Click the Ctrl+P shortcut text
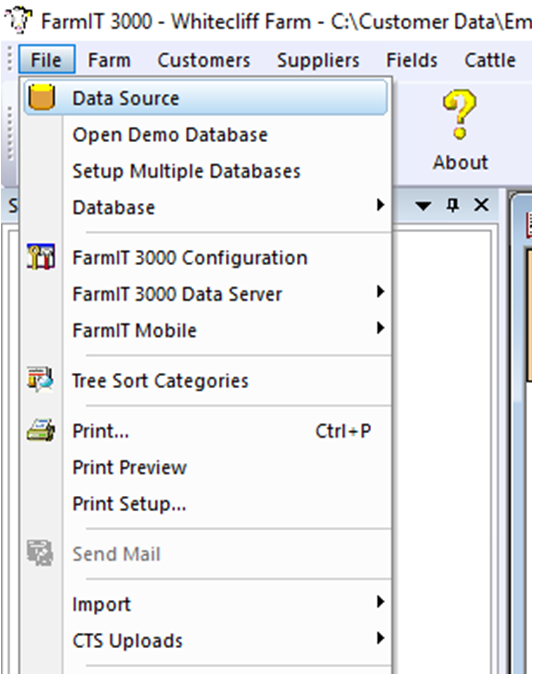This screenshot has height=675, width=533. tap(343, 430)
